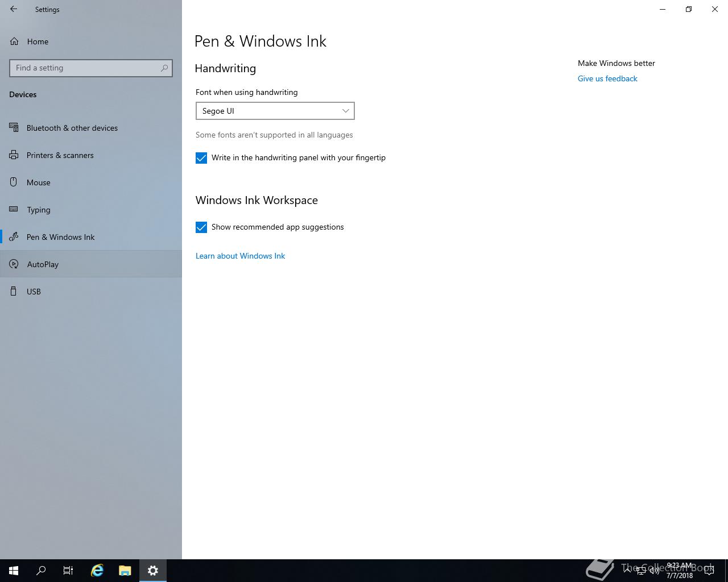This screenshot has width=728, height=582.
Task: Click the Font when using handwriting label
Action: (247, 92)
